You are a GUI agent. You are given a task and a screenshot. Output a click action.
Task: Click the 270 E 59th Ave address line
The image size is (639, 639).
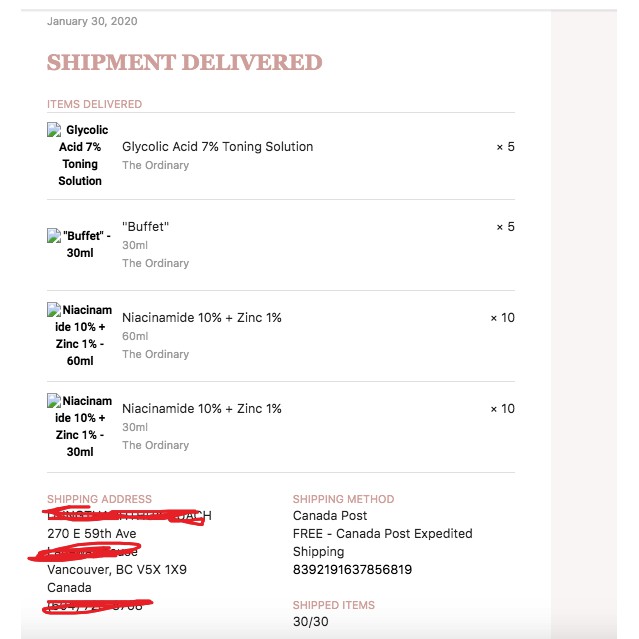91,534
